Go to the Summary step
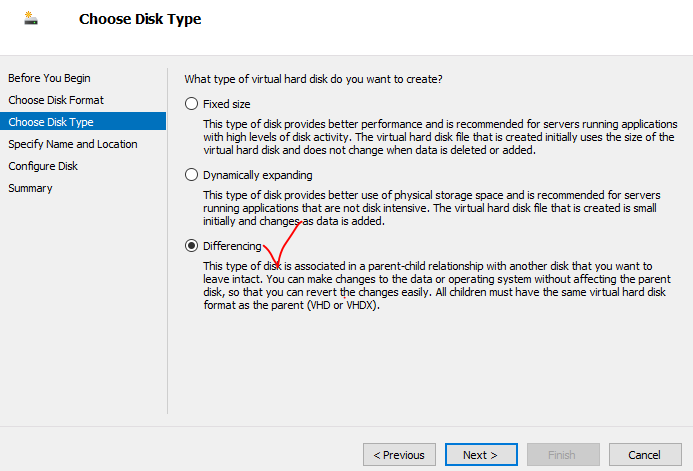This screenshot has width=693, height=471. coord(30,188)
